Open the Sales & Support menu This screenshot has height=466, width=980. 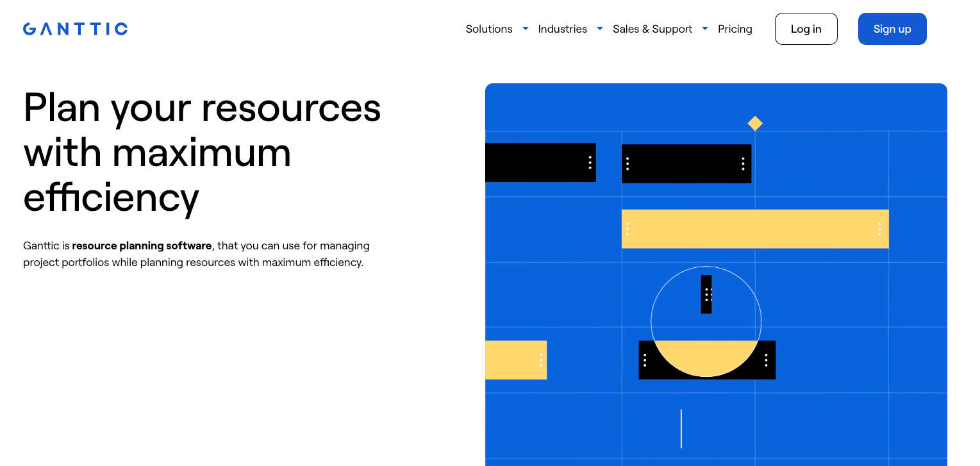point(652,29)
